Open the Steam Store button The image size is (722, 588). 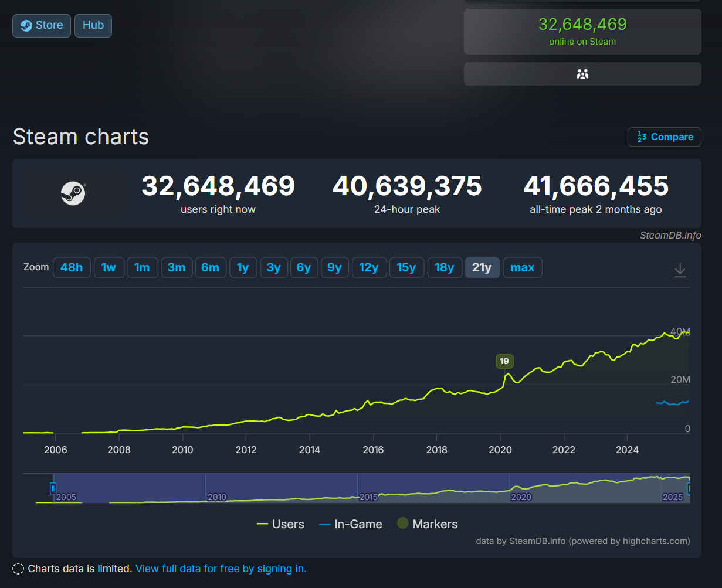pos(42,26)
